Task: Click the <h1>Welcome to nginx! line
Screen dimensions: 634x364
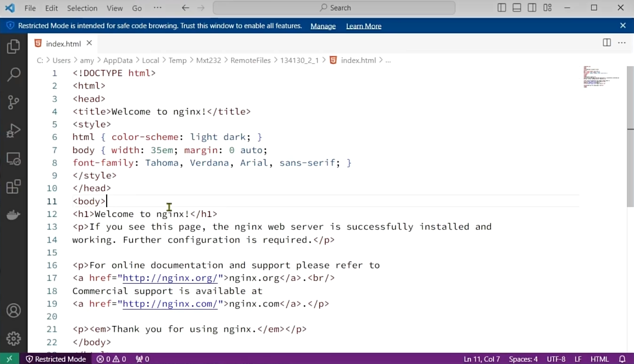Action: tap(145, 214)
